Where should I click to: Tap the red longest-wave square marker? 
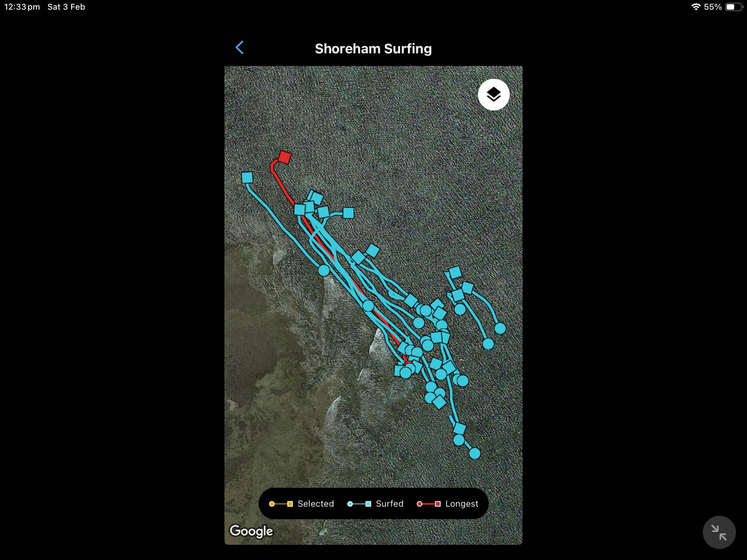click(285, 157)
